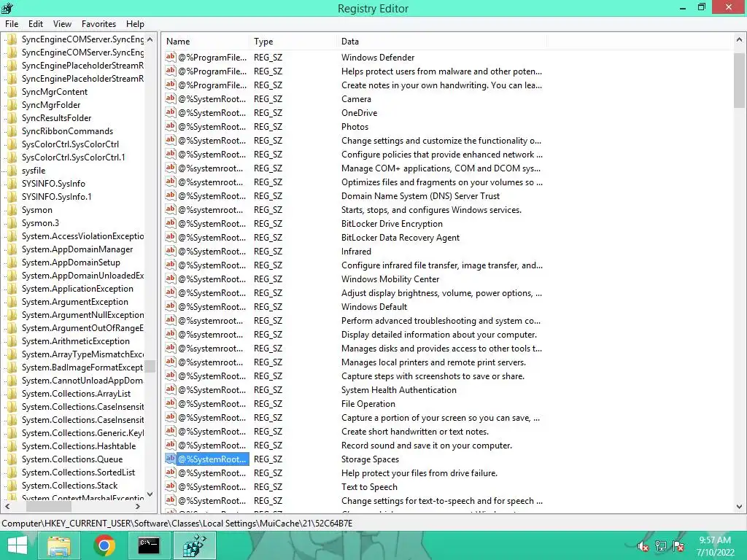Click the string icon of the OneDrive row
Image resolution: width=747 pixels, height=560 pixels.
171,112
